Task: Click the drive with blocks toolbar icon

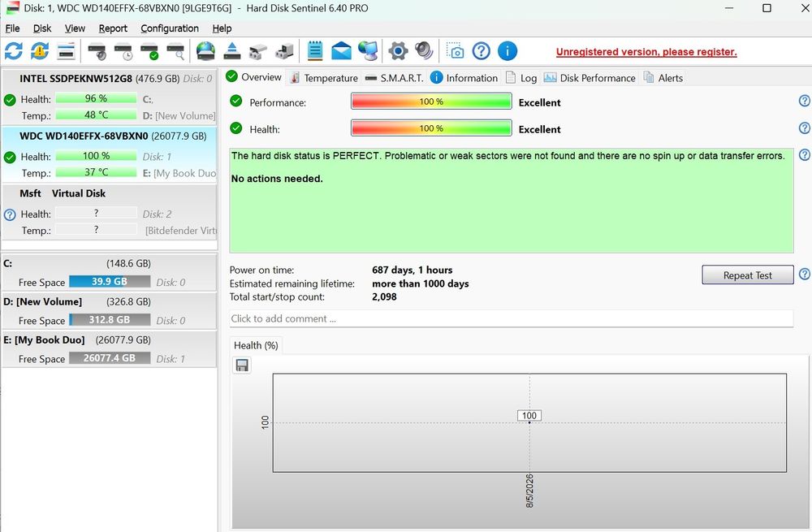Action: coord(258,51)
